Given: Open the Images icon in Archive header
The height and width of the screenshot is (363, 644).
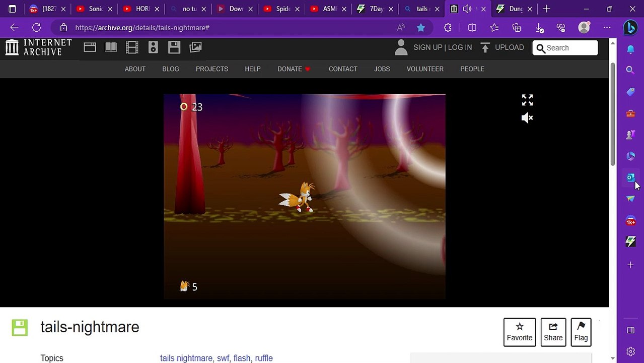Looking at the screenshot, I should 195,47.
